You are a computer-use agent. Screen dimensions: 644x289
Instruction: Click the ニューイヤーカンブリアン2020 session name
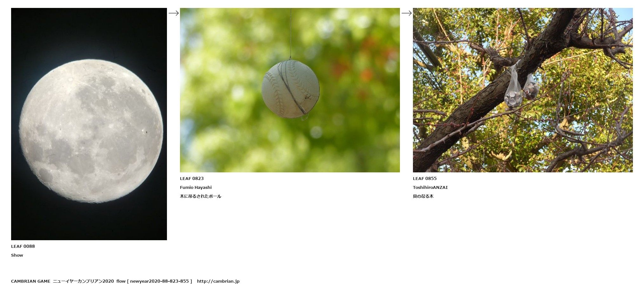coord(83,281)
